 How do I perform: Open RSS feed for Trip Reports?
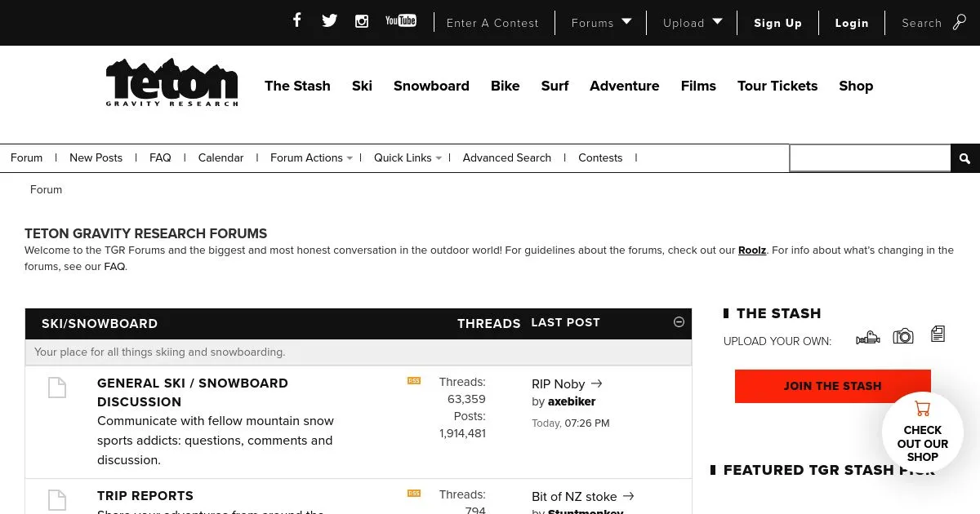point(414,493)
